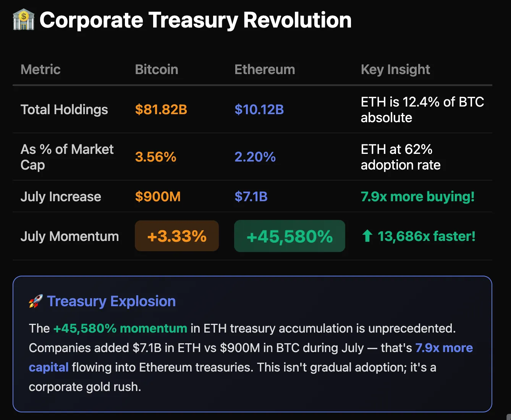Click the Treasury Explosion heading
The width and height of the screenshot is (511, 420).
(x=111, y=301)
